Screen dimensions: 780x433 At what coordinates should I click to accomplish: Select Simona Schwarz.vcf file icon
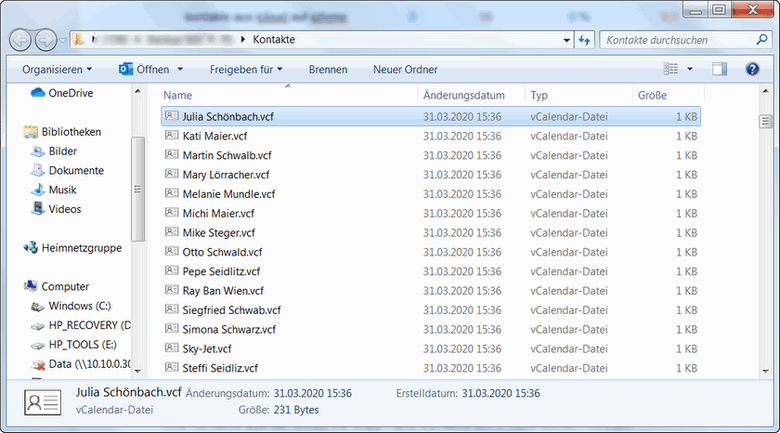(x=172, y=329)
